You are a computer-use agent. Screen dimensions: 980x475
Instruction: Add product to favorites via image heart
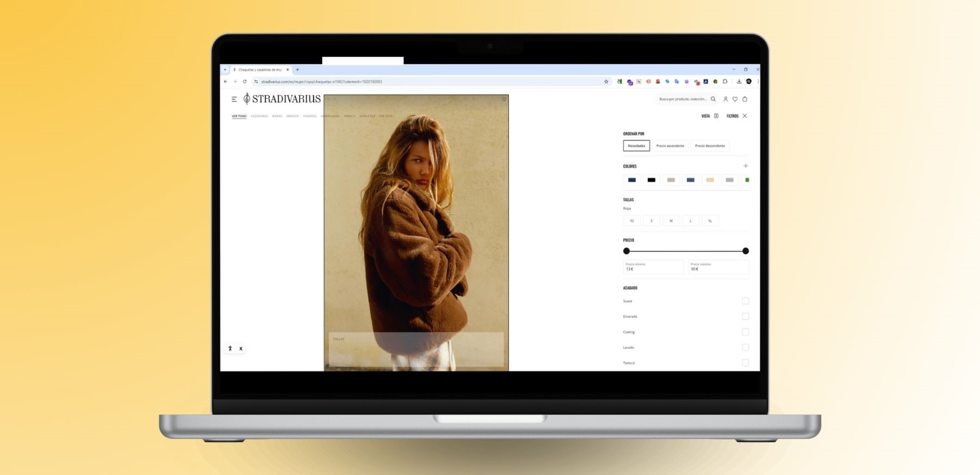[x=504, y=100]
